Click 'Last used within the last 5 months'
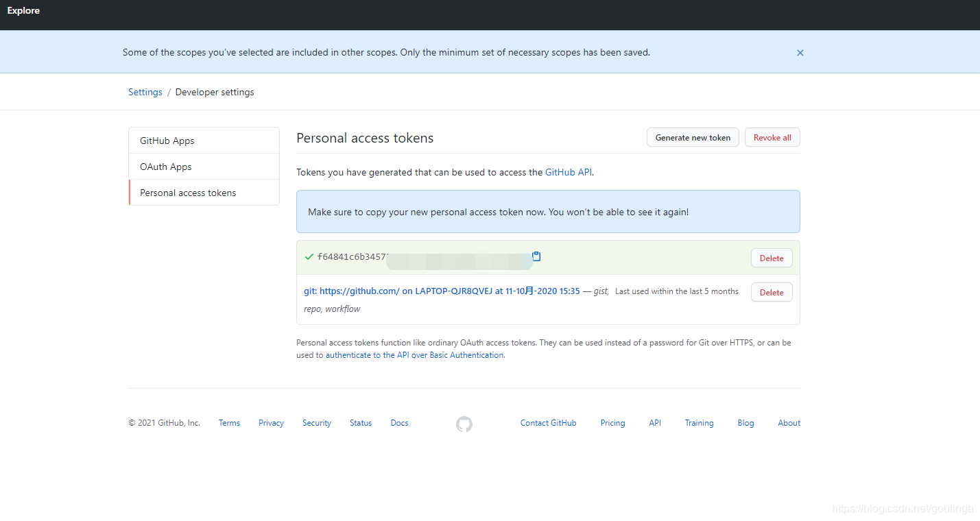 [x=677, y=291]
